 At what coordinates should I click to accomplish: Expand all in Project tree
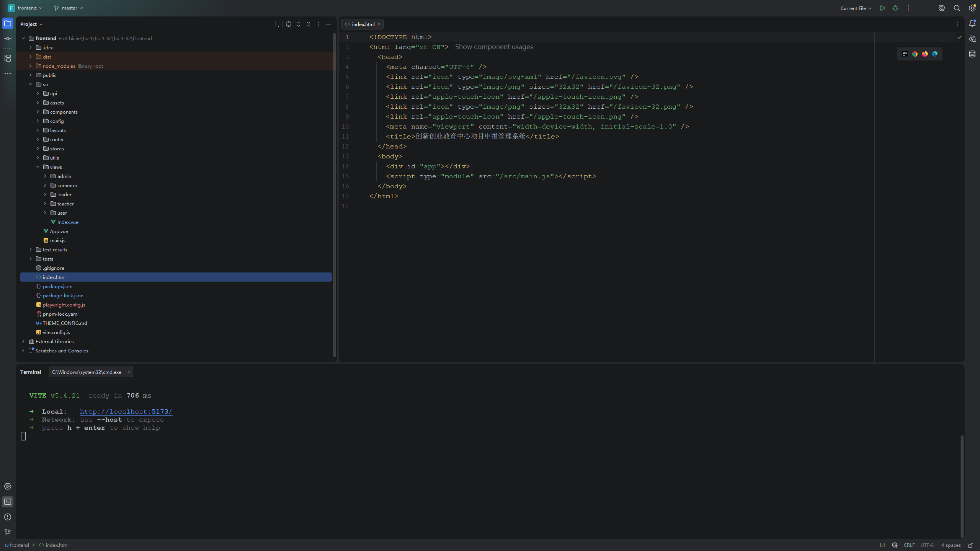[x=299, y=24]
